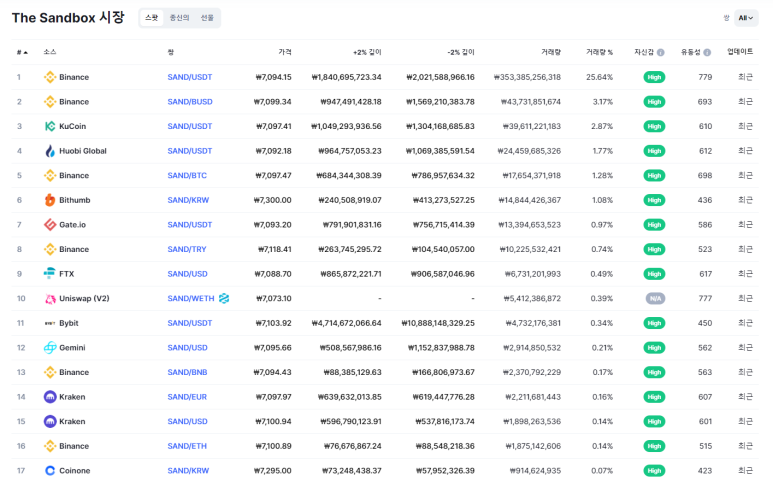Click the volume ₩914,624,935
The height and width of the screenshot is (481, 773).
pos(535,471)
